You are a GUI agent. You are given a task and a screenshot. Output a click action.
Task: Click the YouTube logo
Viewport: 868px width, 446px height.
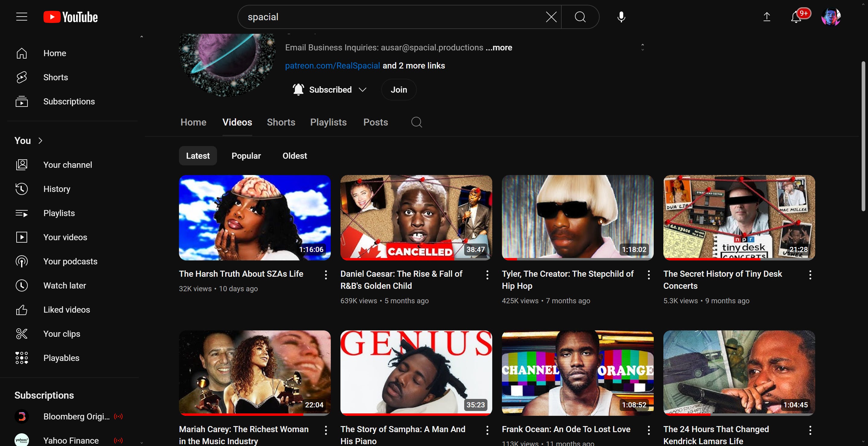[x=70, y=17]
